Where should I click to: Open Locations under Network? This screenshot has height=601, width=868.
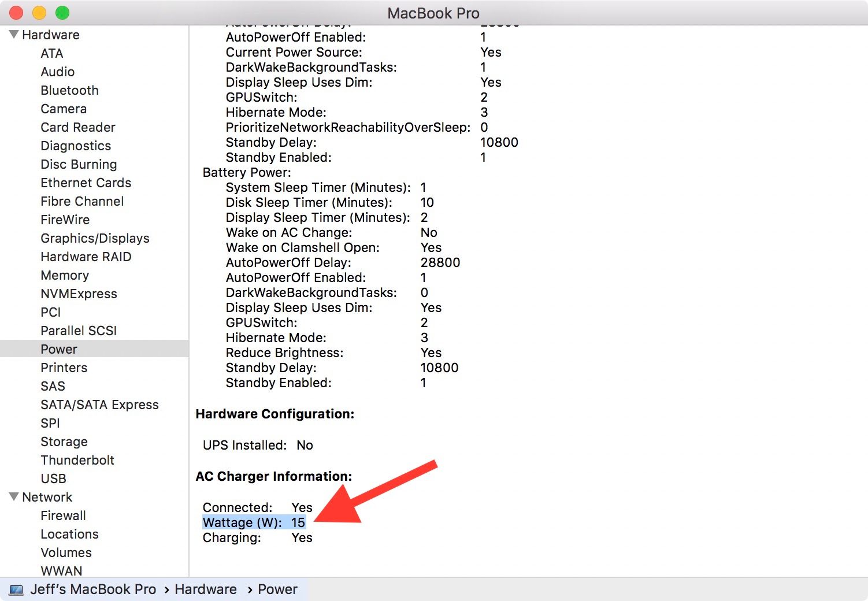(x=69, y=534)
